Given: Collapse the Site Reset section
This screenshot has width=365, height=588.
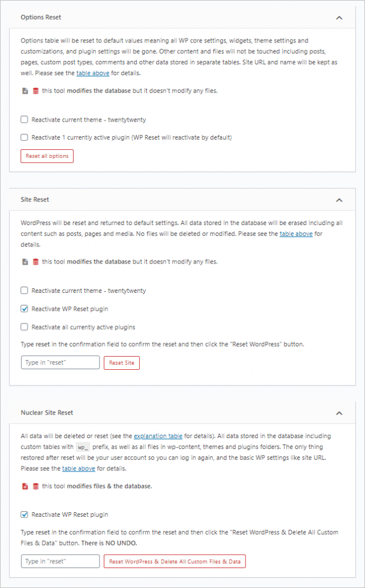Looking at the screenshot, I should tap(339, 199).
